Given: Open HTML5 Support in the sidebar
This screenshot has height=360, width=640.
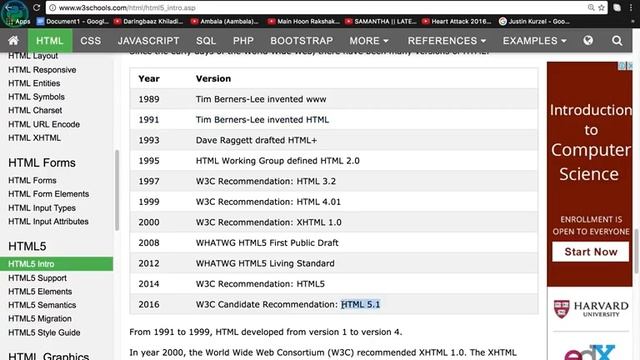Looking at the screenshot, I should (37, 278).
